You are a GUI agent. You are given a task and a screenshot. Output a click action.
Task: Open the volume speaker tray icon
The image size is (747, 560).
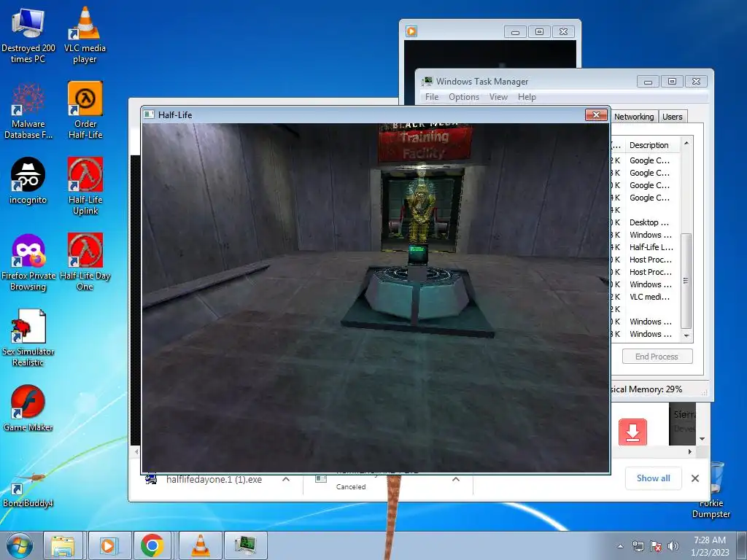pyautogui.click(x=673, y=546)
